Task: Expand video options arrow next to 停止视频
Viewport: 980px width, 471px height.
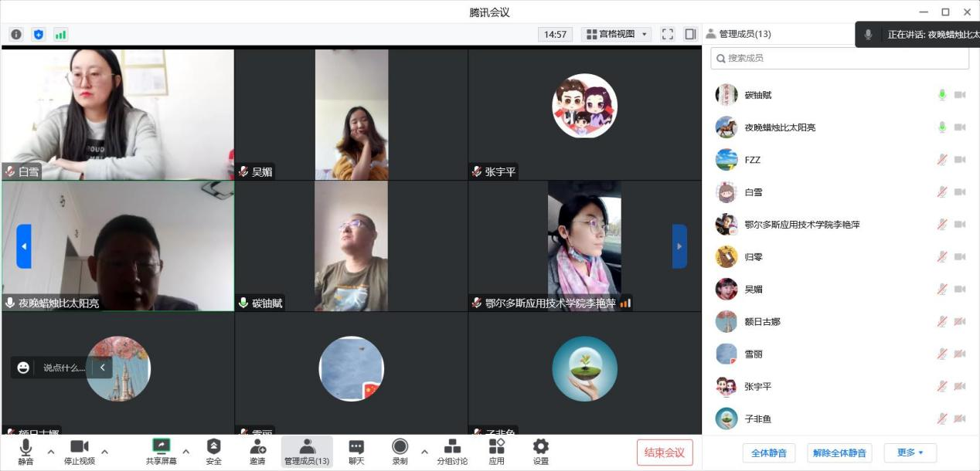Action: (104, 452)
